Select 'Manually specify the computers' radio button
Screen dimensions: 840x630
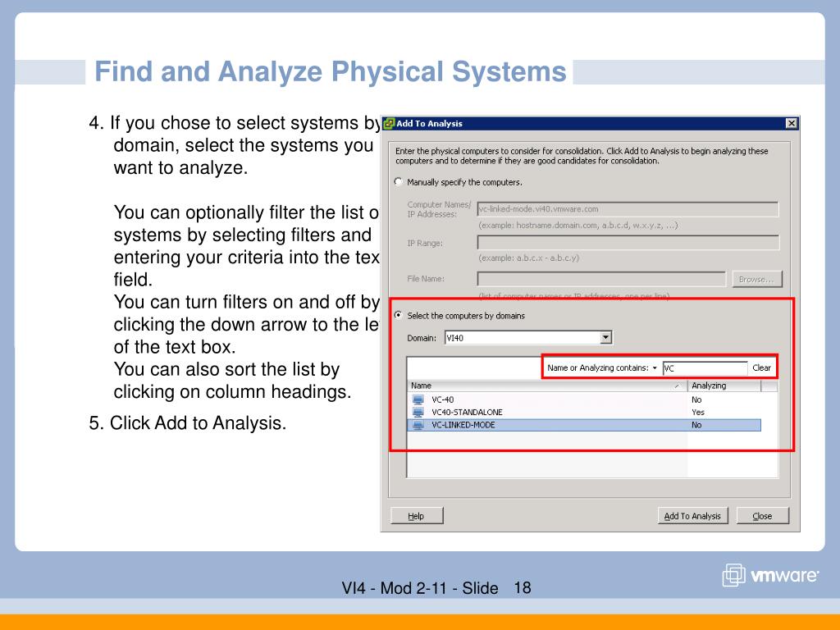point(398,182)
